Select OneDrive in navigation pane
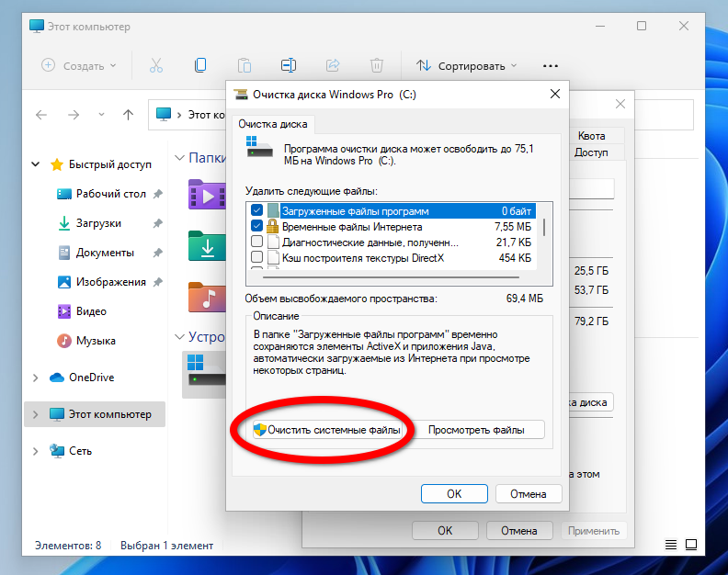The height and width of the screenshot is (575, 728). pos(92,378)
